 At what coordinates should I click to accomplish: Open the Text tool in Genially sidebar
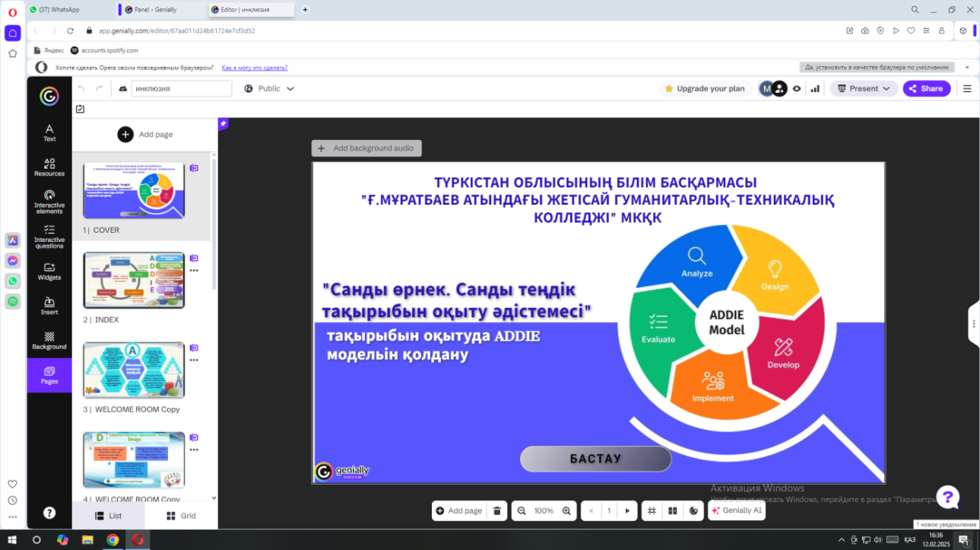pyautogui.click(x=49, y=132)
